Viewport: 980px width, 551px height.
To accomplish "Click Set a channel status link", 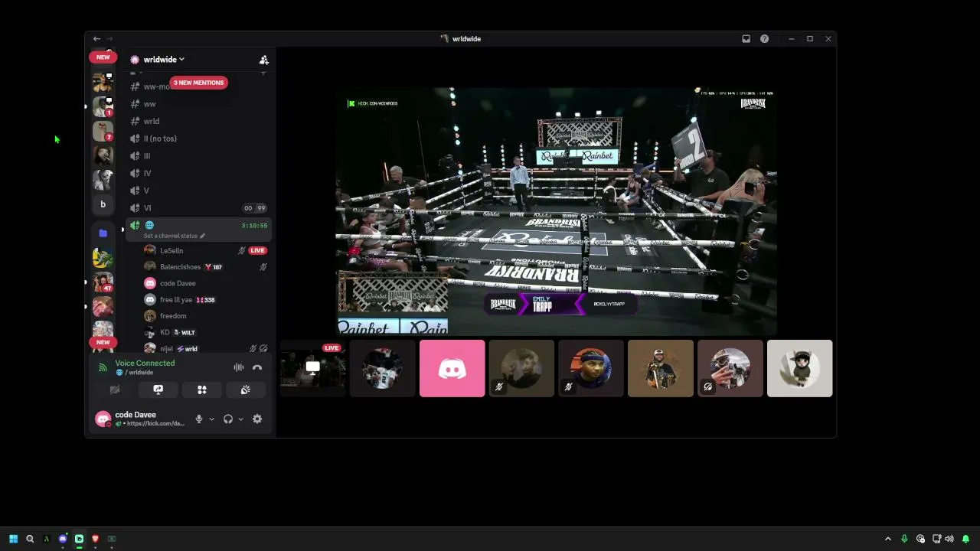I will (174, 236).
